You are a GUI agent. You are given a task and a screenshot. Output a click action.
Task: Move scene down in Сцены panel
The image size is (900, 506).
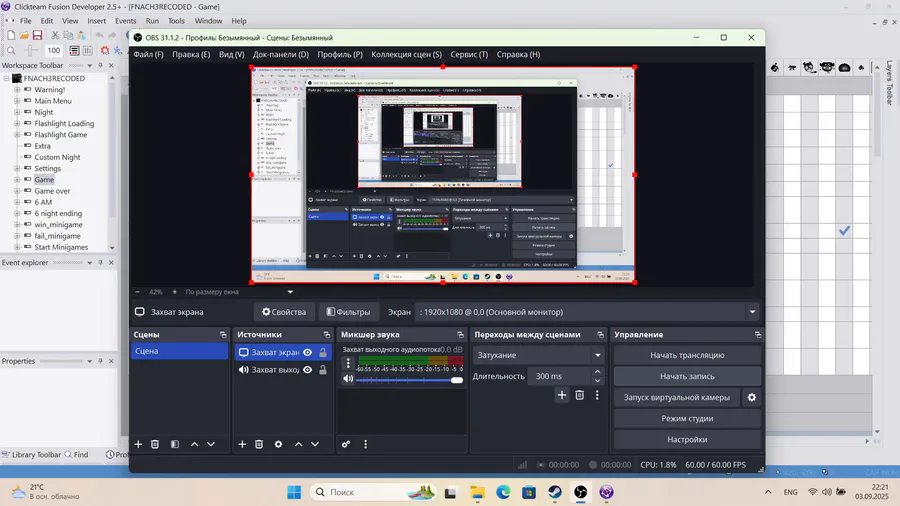[211, 444]
